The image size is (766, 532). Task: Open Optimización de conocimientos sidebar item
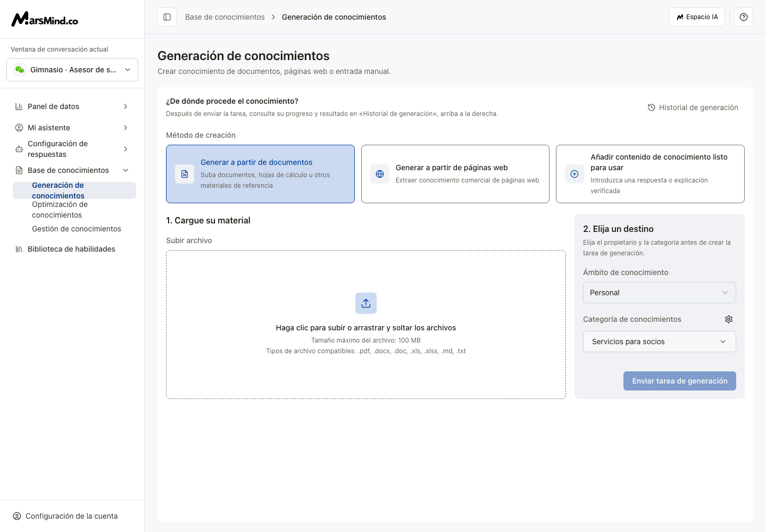click(x=74, y=210)
